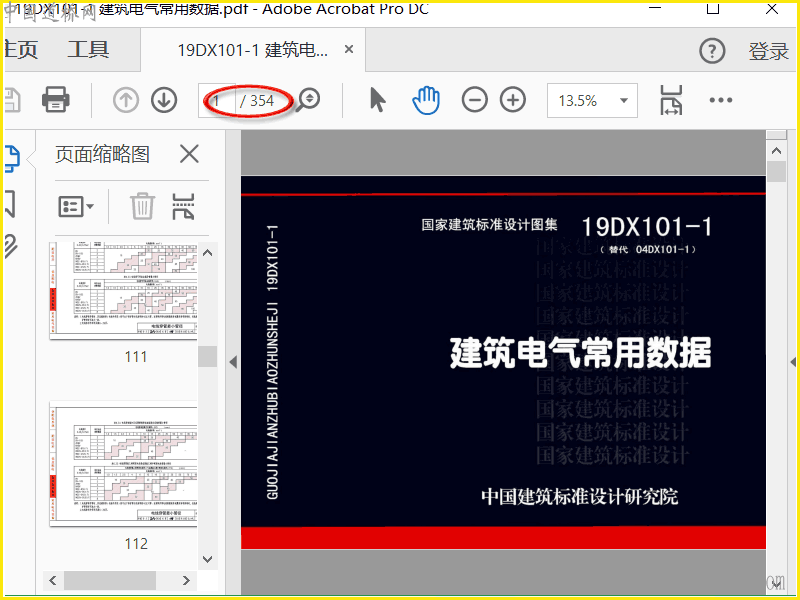Viewport: 800px width, 600px height.
Task: Select the 19DX101-1 建筑电... document tab
Action: click(253, 50)
